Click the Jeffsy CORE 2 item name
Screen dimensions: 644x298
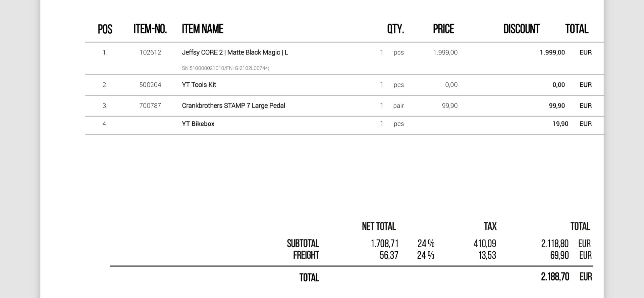pos(235,52)
